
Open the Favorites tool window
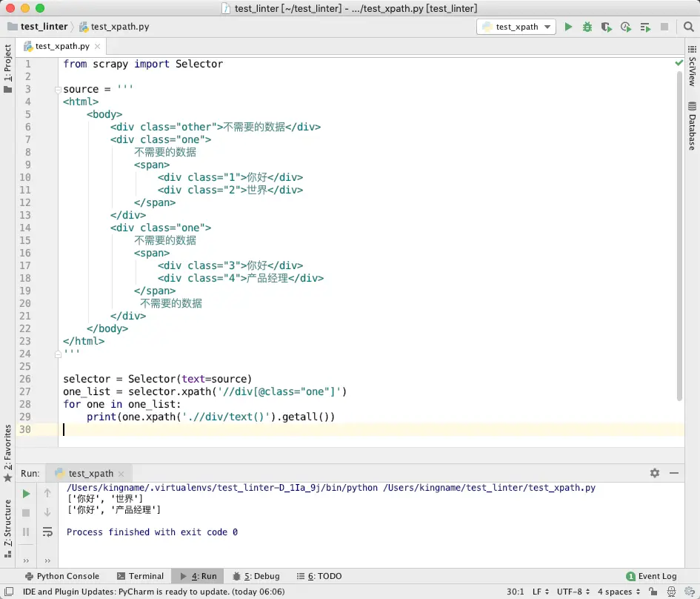pos(7,453)
